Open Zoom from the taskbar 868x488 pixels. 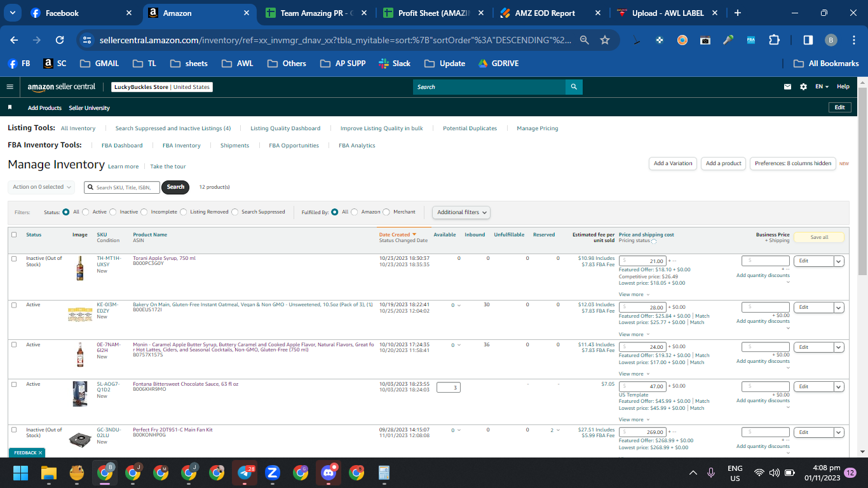click(x=273, y=473)
